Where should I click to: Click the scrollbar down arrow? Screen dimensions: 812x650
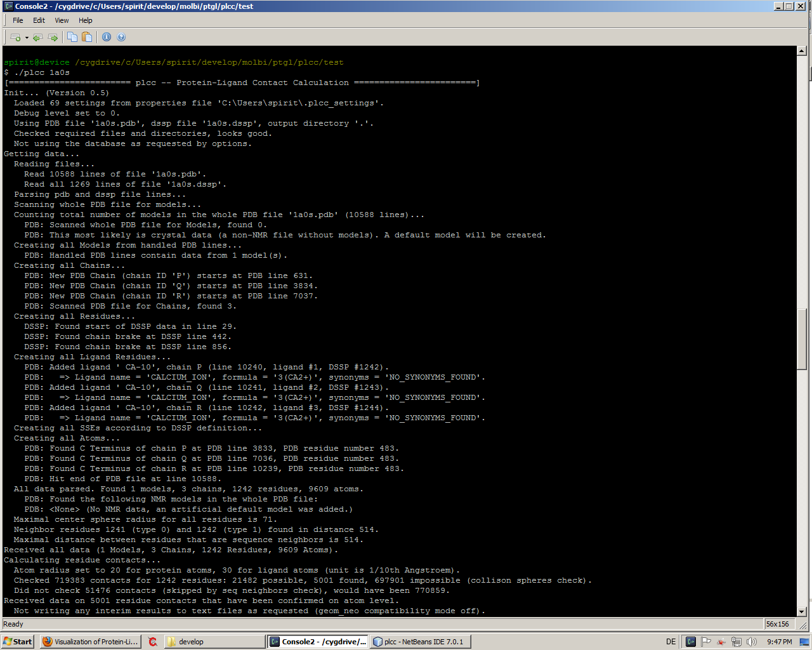pos(802,611)
